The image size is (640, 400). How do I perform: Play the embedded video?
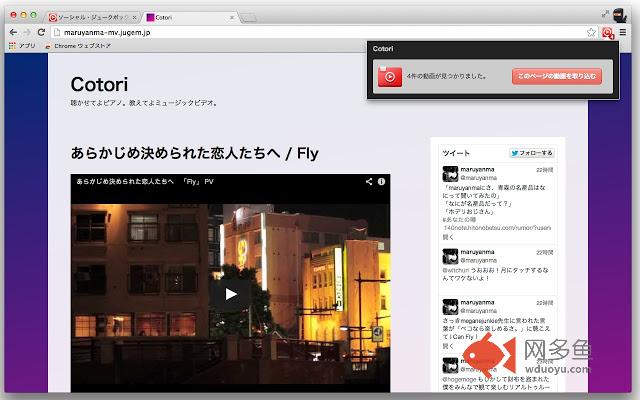click(231, 293)
